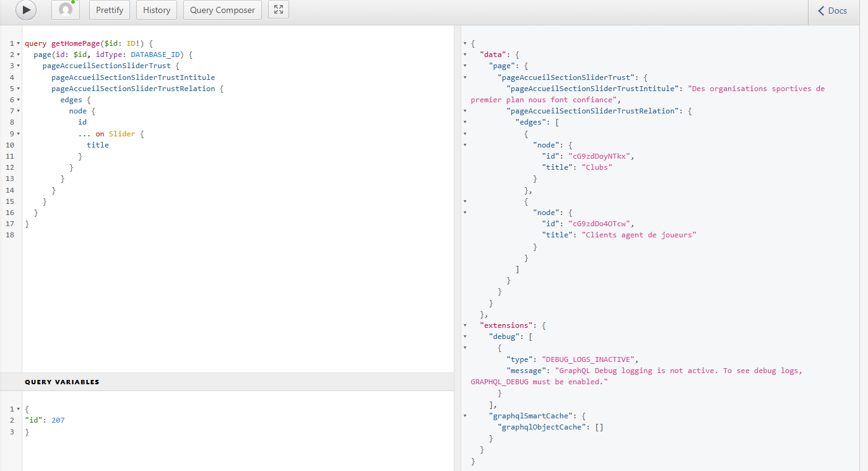The height and width of the screenshot is (471, 868).
Task: Click the ID! type in the query signature
Action: (x=134, y=44)
